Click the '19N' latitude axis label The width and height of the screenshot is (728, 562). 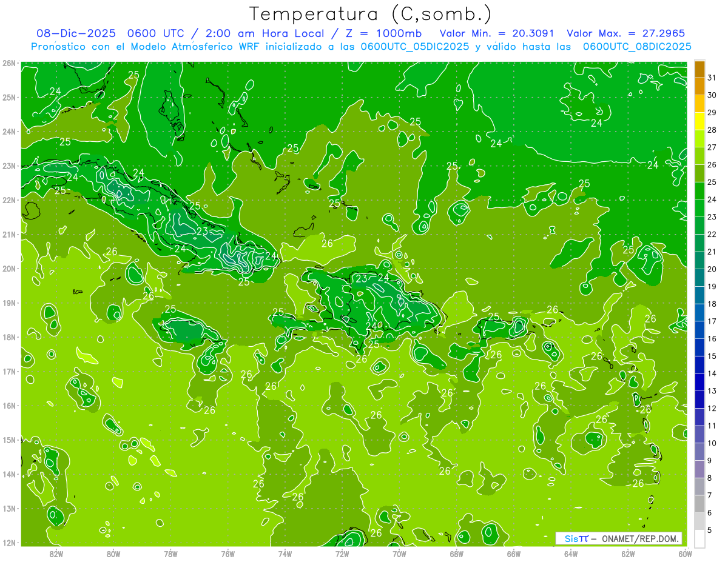pyautogui.click(x=8, y=303)
